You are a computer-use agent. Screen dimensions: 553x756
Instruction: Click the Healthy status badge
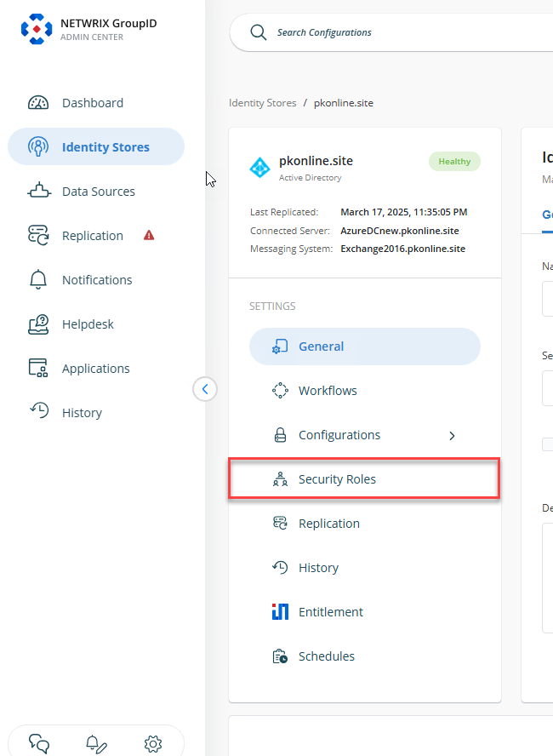tap(454, 162)
